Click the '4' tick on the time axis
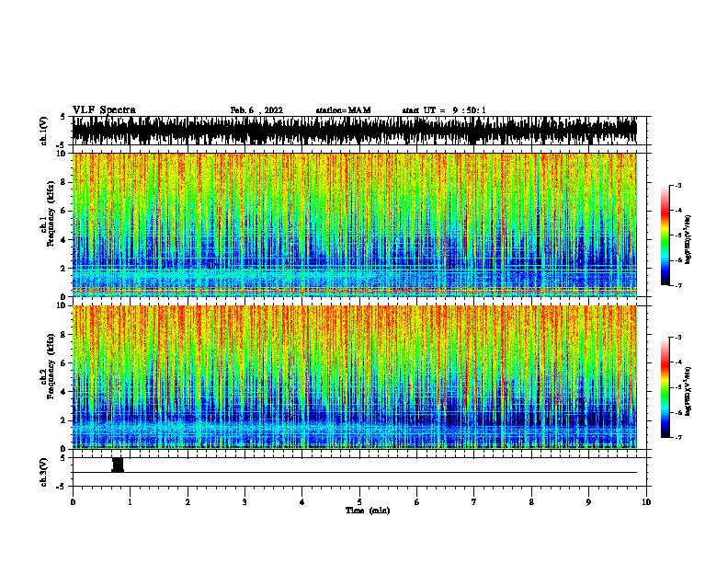Screen dimensions: 728x563 pyautogui.click(x=302, y=502)
